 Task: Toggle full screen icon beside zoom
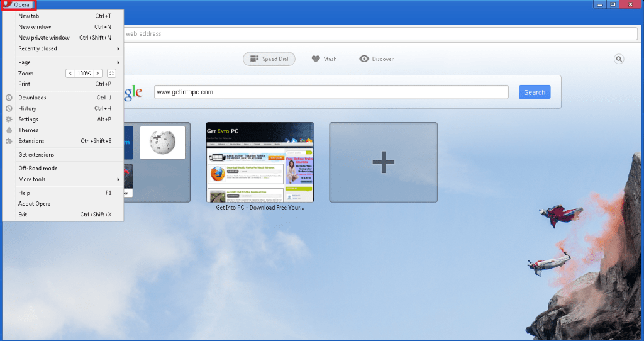click(x=111, y=73)
